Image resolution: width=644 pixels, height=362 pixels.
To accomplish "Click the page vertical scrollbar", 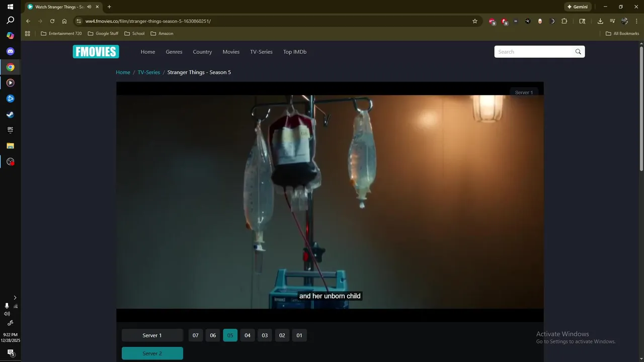I will (x=641, y=108).
